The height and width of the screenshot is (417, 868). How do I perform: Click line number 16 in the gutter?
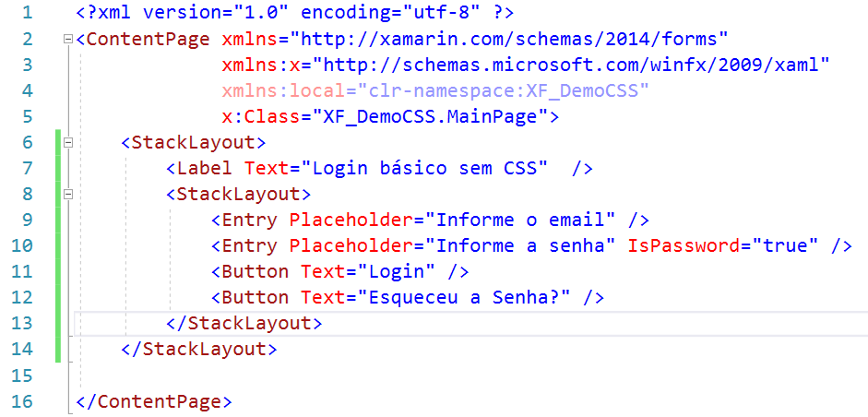tap(21, 401)
